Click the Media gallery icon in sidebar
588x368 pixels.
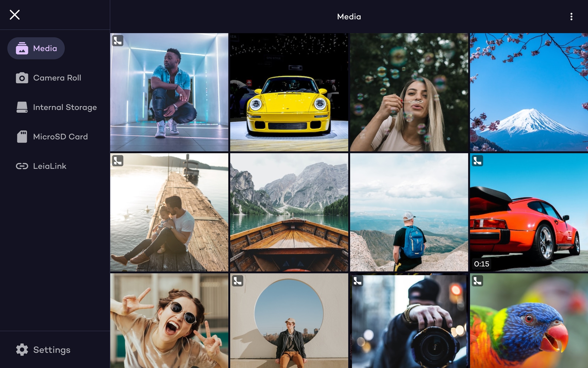[x=22, y=48]
